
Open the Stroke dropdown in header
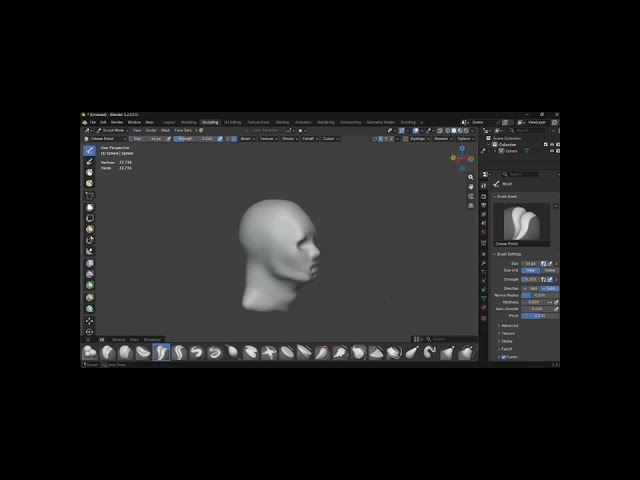pos(290,139)
